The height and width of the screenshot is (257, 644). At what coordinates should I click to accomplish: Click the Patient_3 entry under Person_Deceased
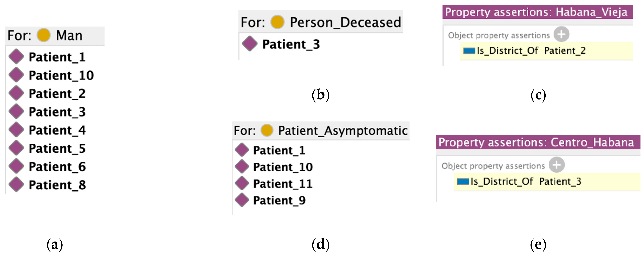pos(291,44)
